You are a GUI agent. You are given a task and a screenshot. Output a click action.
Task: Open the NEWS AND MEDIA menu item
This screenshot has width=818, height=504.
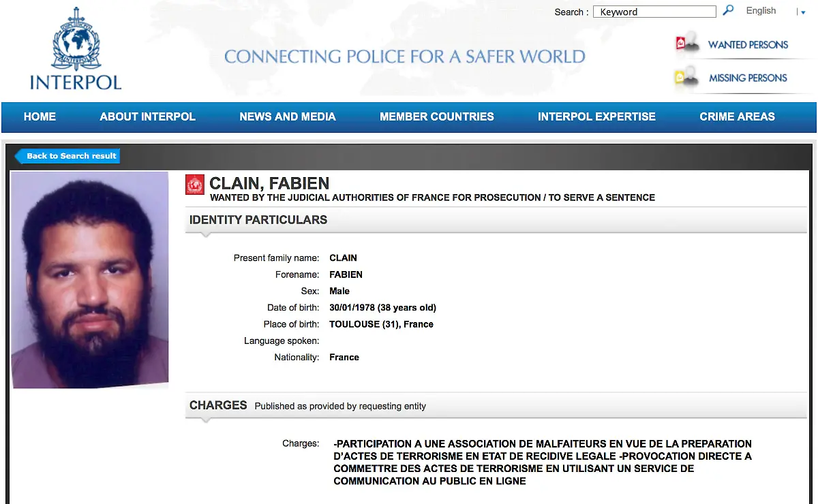(287, 116)
